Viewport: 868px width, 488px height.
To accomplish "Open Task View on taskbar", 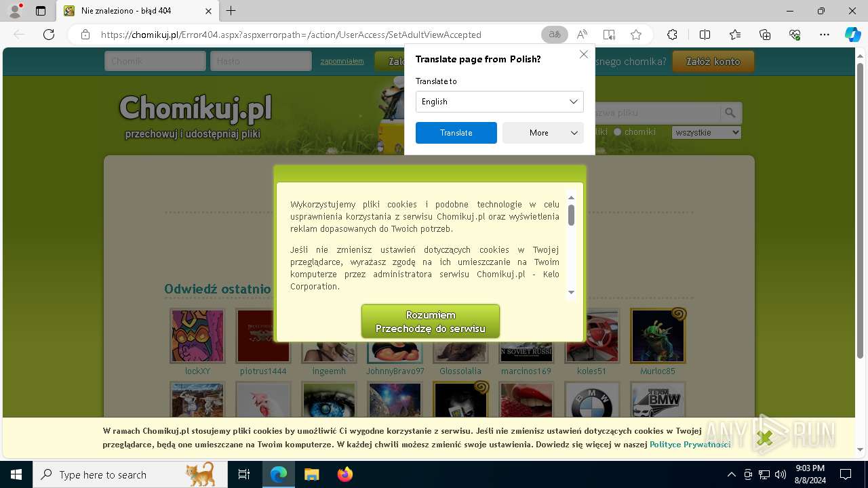I will point(244,474).
